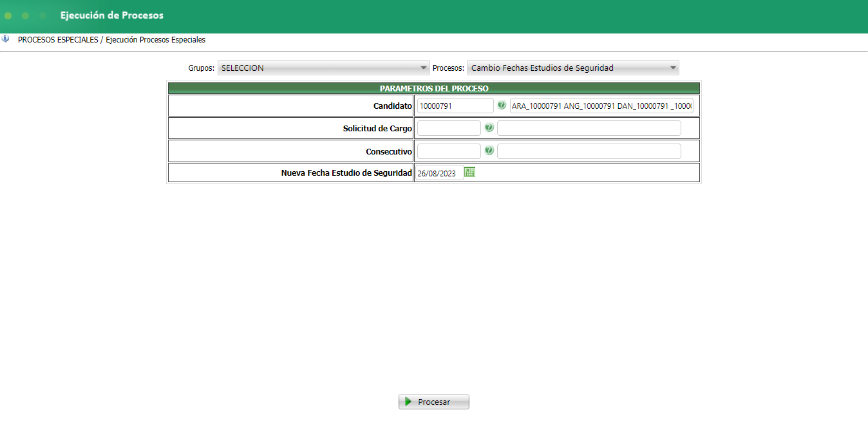Click the Consecutivo code input field
868x430 pixels.
click(x=449, y=151)
